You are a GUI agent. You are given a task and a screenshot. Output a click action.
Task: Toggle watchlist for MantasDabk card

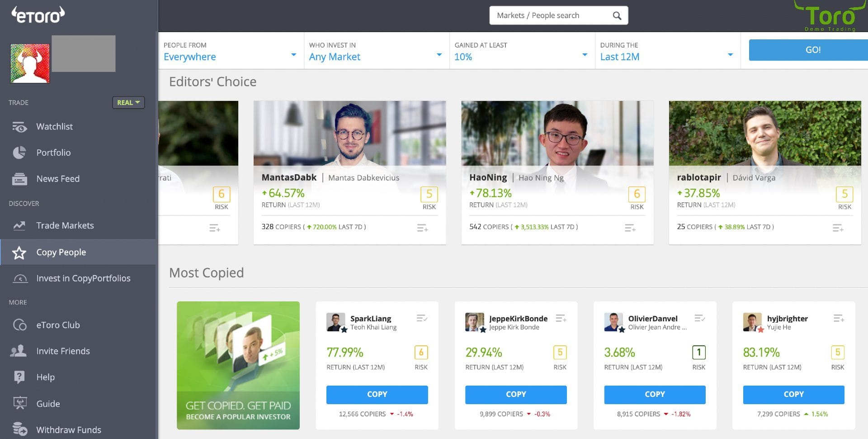(x=422, y=228)
